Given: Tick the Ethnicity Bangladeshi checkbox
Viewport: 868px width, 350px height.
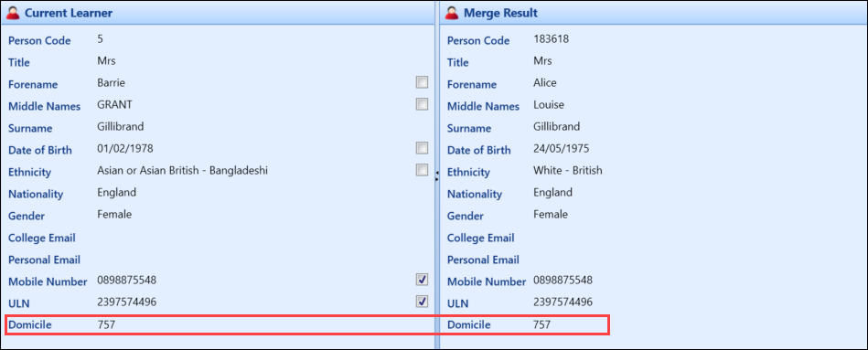Looking at the screenshot, I should [422, 170].
